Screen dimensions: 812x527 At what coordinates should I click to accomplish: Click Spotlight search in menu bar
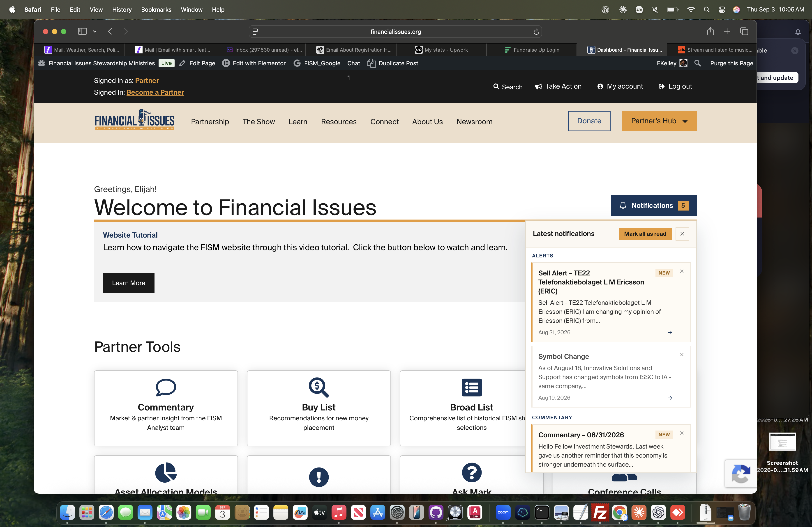(707, 9)
